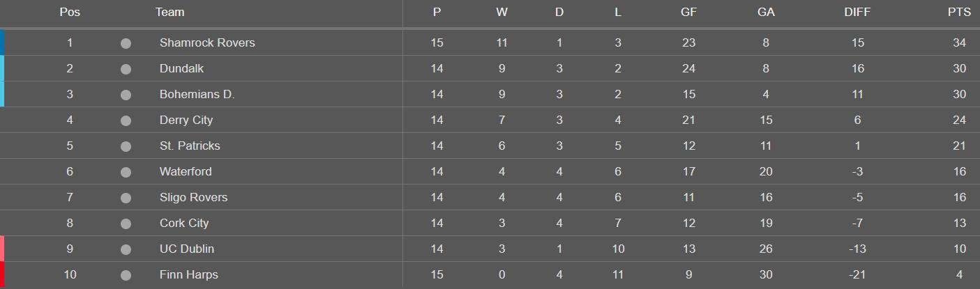Sort the table by PTS column header

point(959,12)
